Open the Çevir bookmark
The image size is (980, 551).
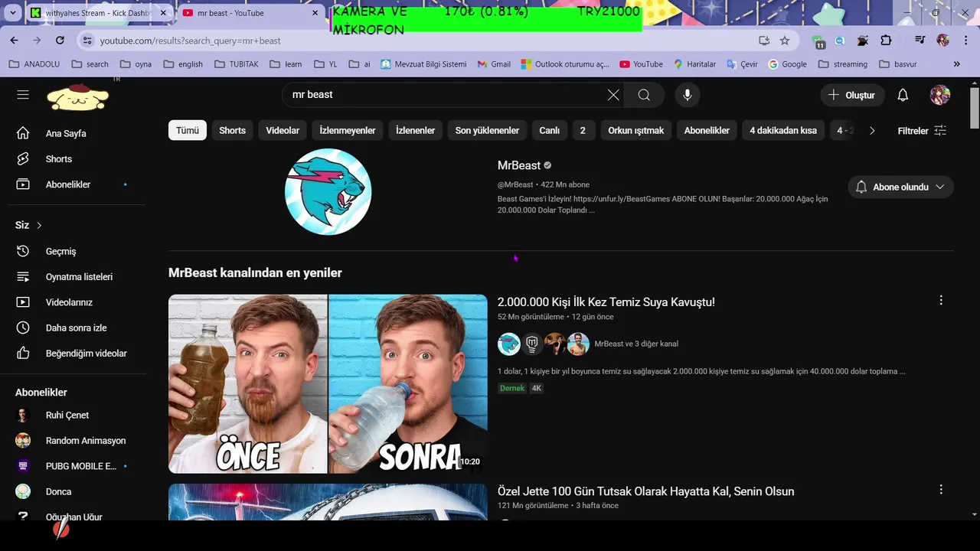pyautogui.click(x=742, y=64)
